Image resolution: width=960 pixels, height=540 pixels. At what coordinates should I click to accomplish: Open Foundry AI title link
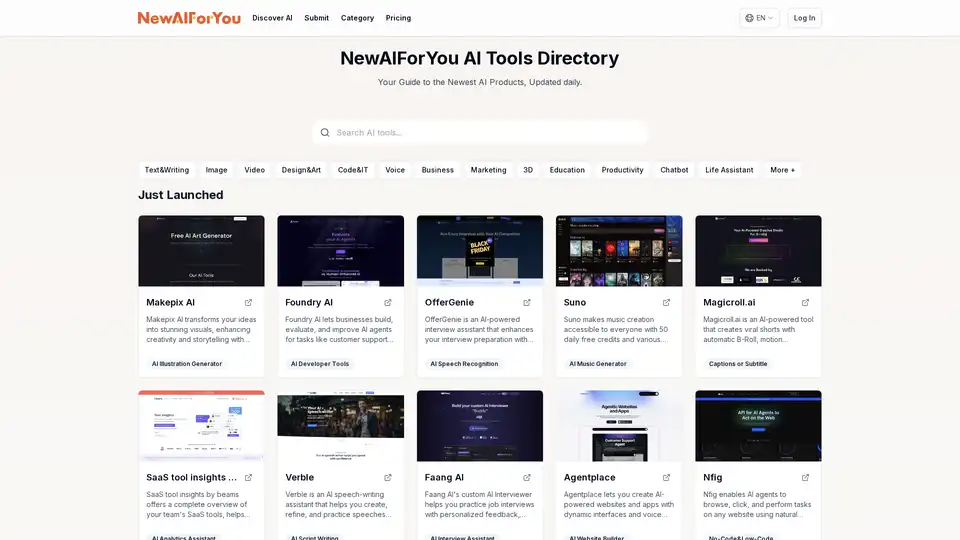click(309, 302)
